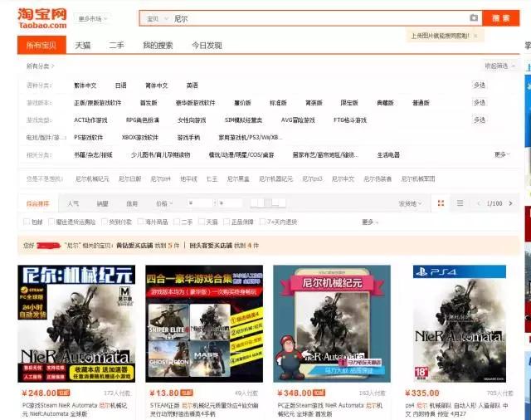Check the 正品保障 checkbox
Viewport: 531px width, 420px height.
[x=227, y=222]
